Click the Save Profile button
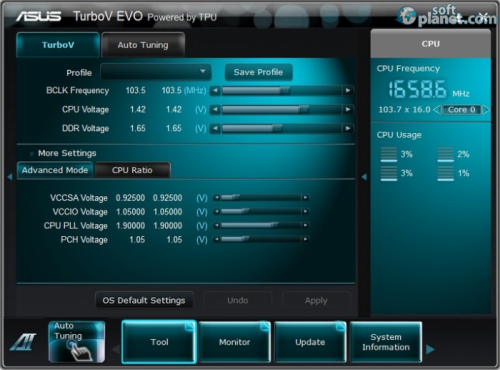This screenshot has width=500, height=370. [258, 72]
